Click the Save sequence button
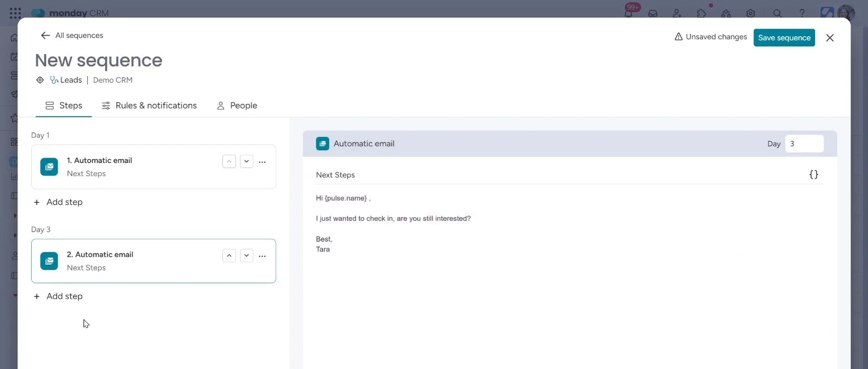Viewport: 868px width, 369px height. [784, 38]
